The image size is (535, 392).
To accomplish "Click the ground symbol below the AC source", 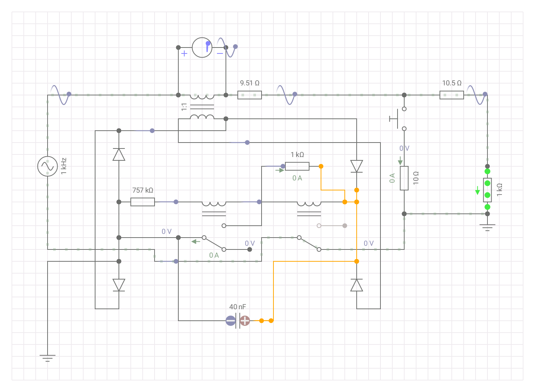I will pos(47,356).
